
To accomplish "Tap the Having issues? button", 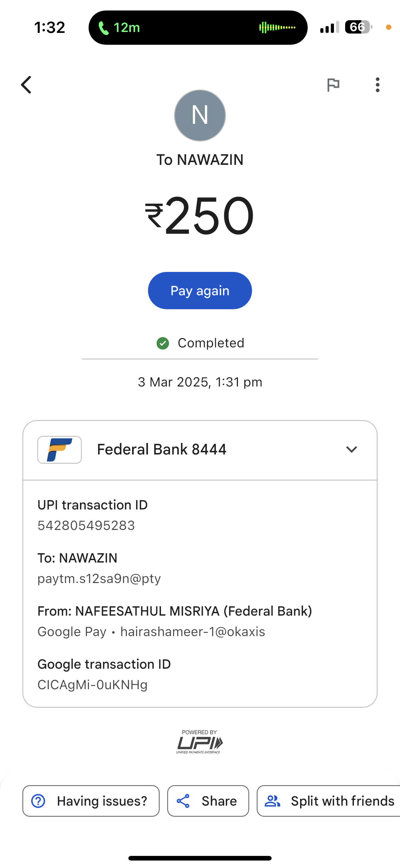I will tap(91, 801).
